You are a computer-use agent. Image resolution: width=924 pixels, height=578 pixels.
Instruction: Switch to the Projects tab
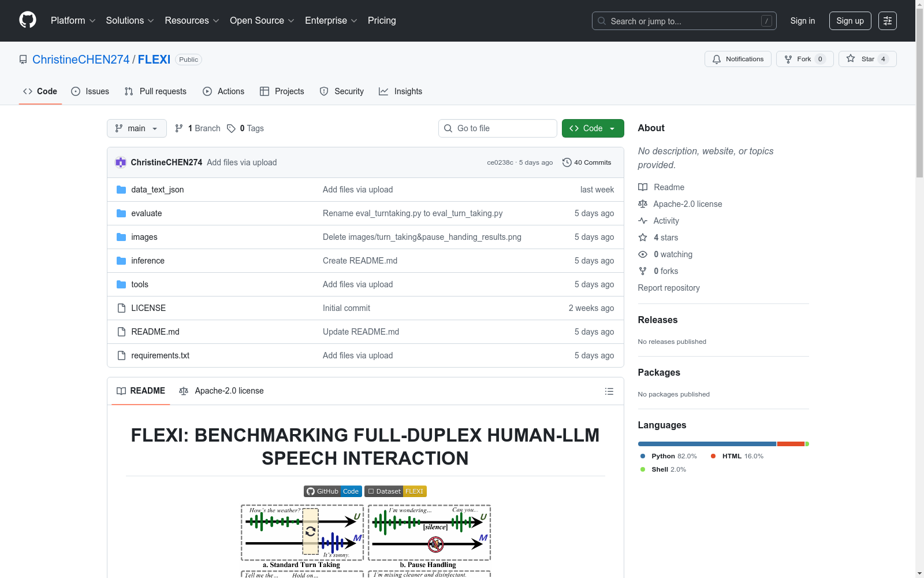click(x=282, y=91)
